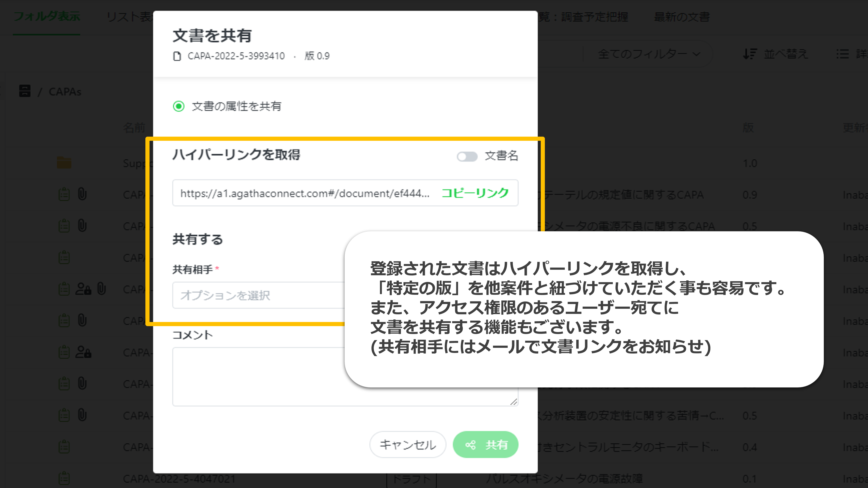Open the 調査予定把握 tab
The image size is (868, 488).
(x=595, y=17)
